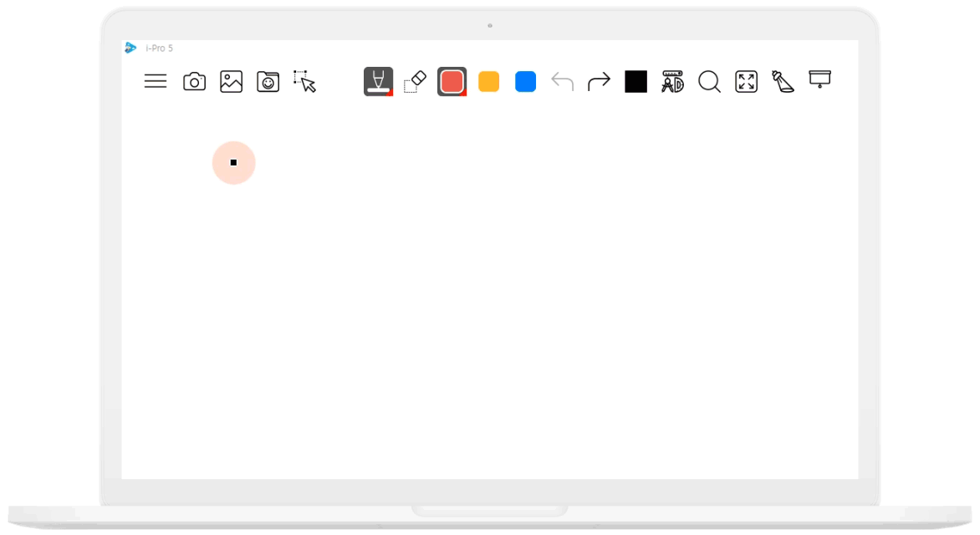The height and width of the screenshot is (535, 980).
Task: Toggle fullscreen with the expand arrows icon
Action: tap(746, 81)
